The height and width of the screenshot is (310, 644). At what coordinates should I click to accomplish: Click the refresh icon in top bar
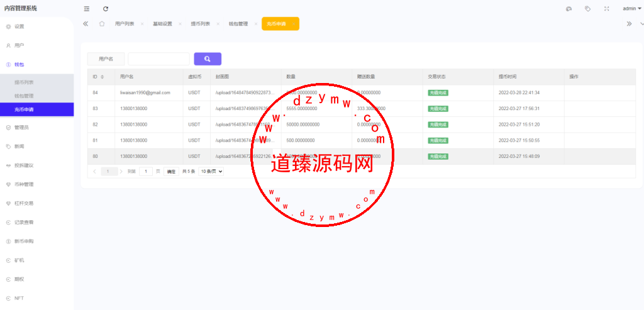(106, 9)
